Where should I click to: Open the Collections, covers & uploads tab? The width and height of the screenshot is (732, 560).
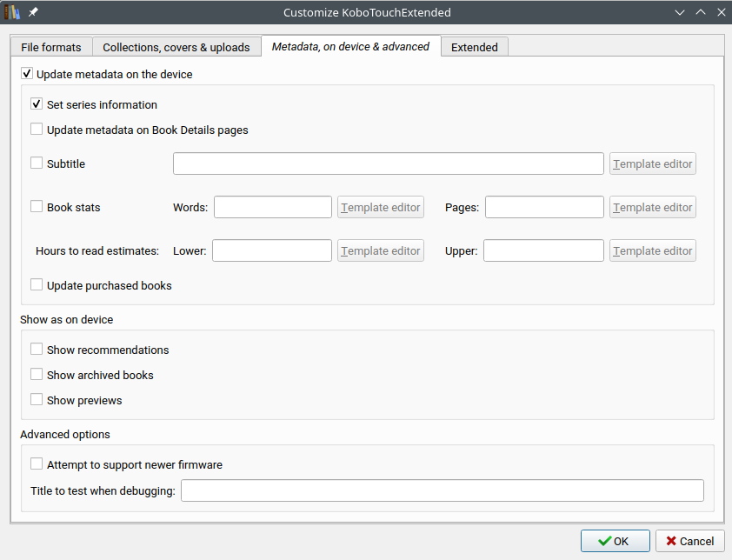coord(176,47)
